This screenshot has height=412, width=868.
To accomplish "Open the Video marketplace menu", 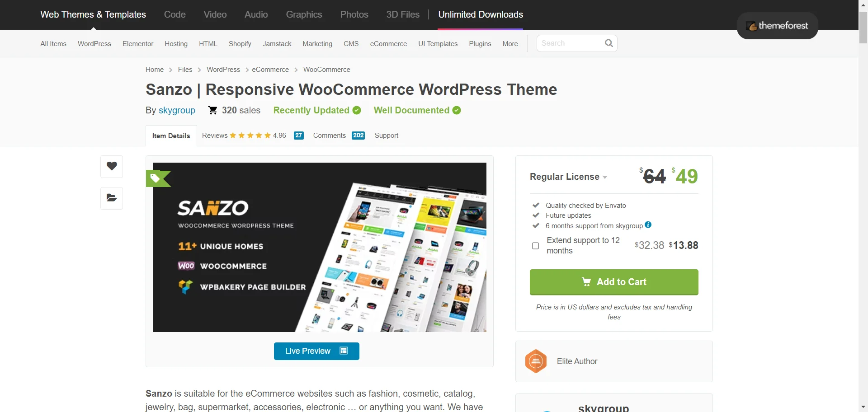I will click(x=215, y=14).
